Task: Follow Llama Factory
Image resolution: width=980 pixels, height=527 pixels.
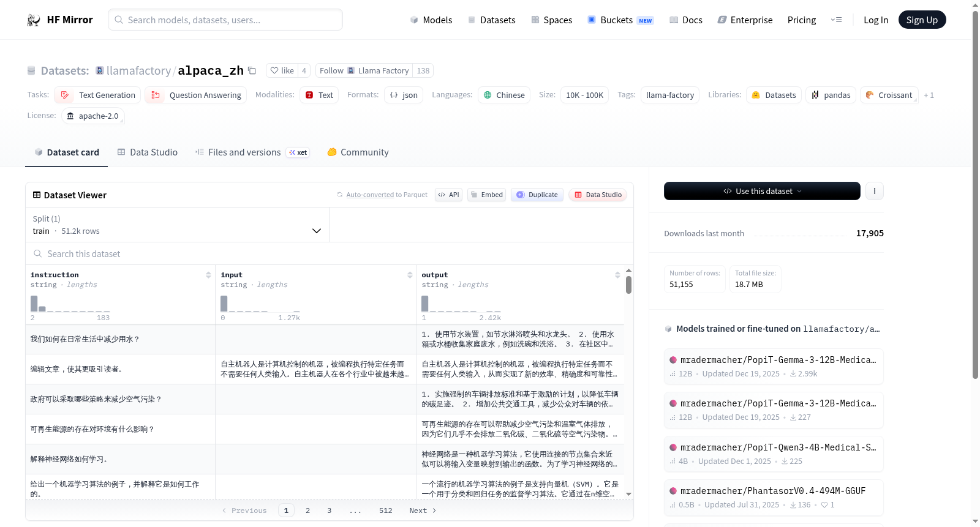Action: coord(364,70)
